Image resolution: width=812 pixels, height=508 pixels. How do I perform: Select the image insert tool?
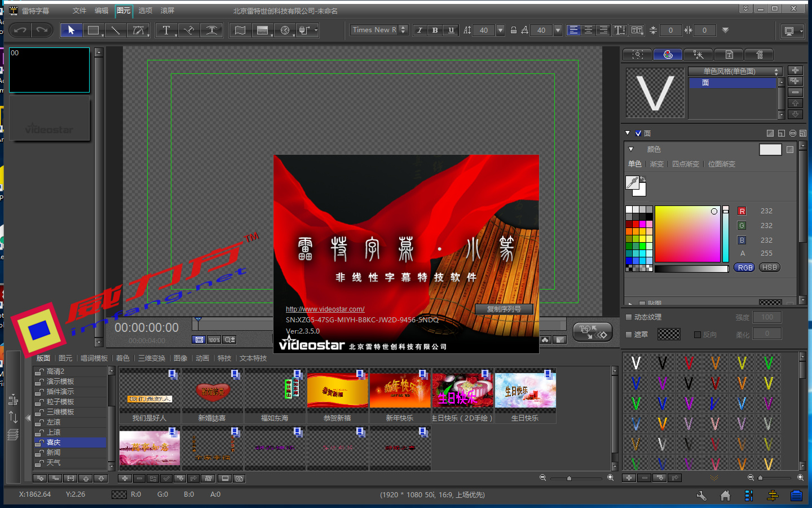click(x=263, y=30)
